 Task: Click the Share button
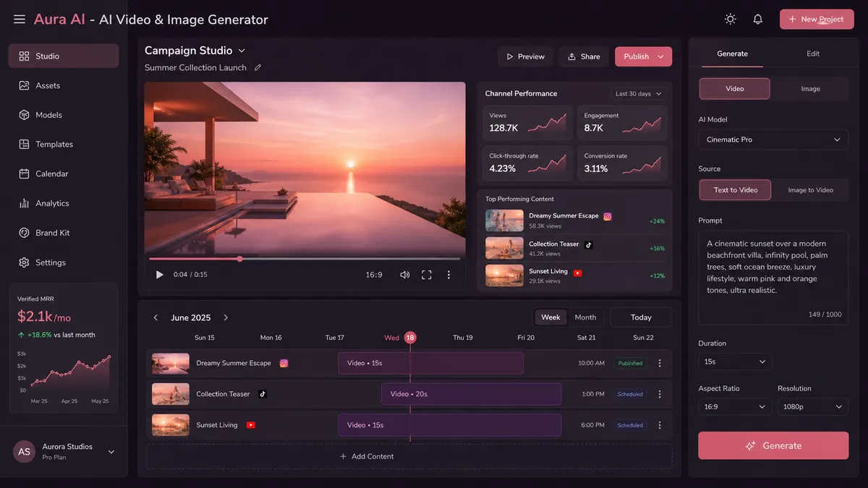click(x=584, y=56)
